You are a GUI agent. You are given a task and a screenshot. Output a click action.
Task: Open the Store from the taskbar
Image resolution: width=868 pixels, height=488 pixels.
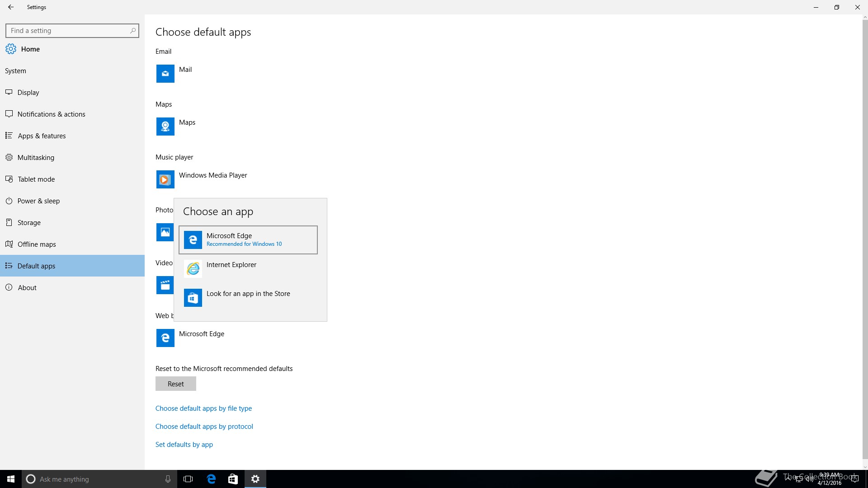233,479
